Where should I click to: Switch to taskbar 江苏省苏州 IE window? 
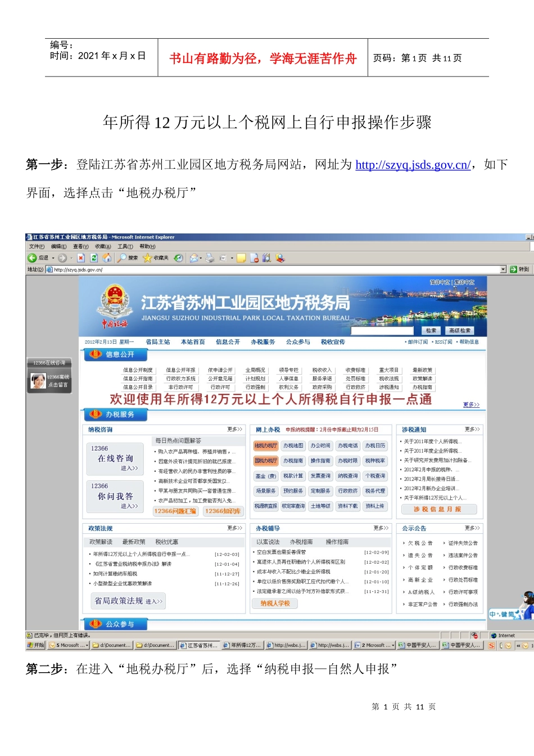pyautogui.click(x=199, y=645)
